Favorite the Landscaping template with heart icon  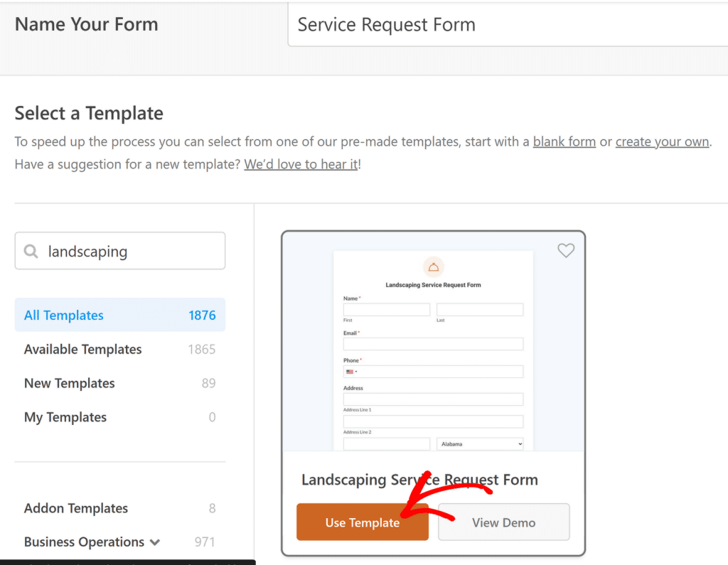click(565, 251)
